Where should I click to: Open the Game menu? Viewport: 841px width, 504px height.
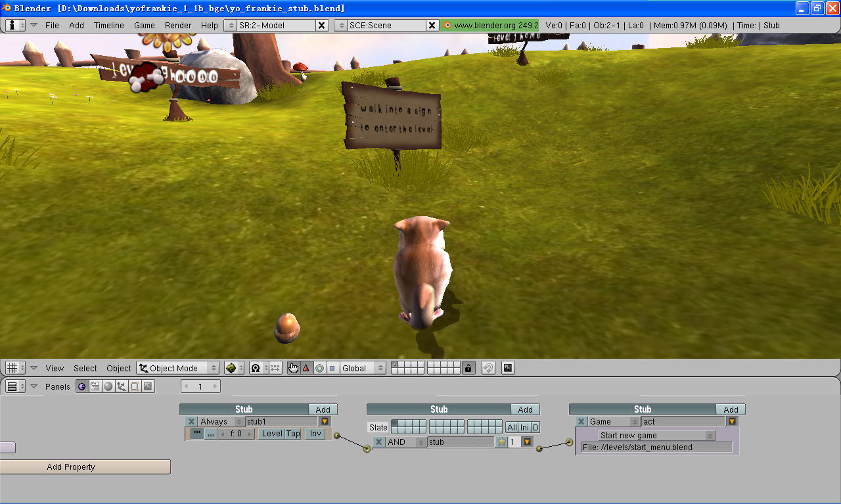(145, 25)
